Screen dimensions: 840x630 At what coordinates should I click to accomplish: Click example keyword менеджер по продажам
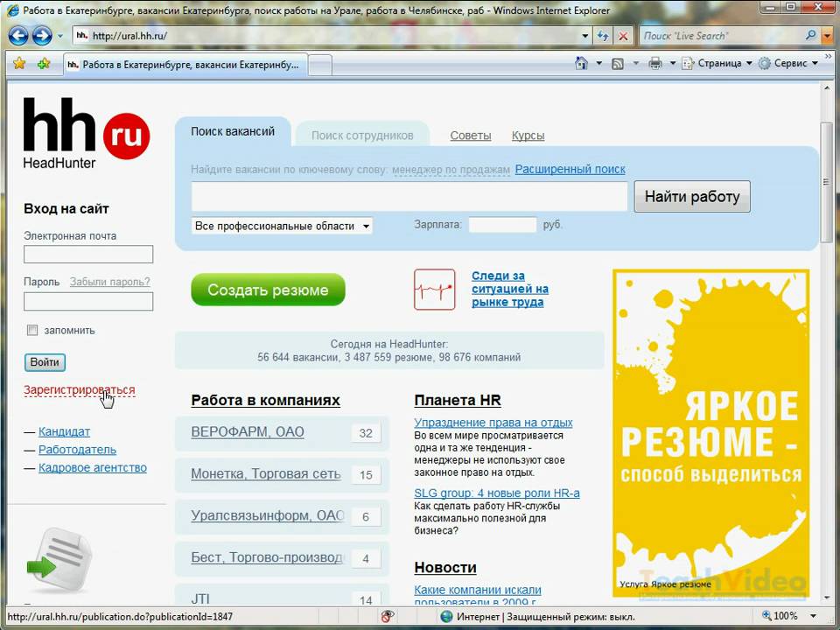coord(451,170)
